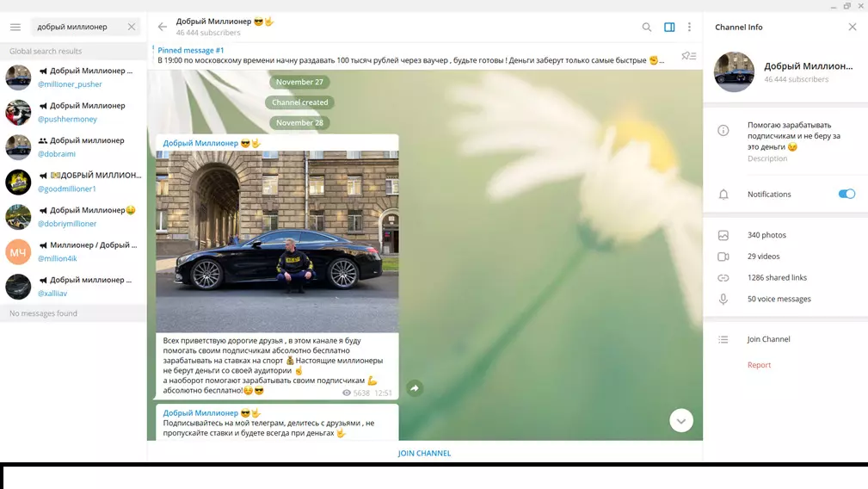
Task: Open the hamburger main menu
Action: [x=15, y=27]
